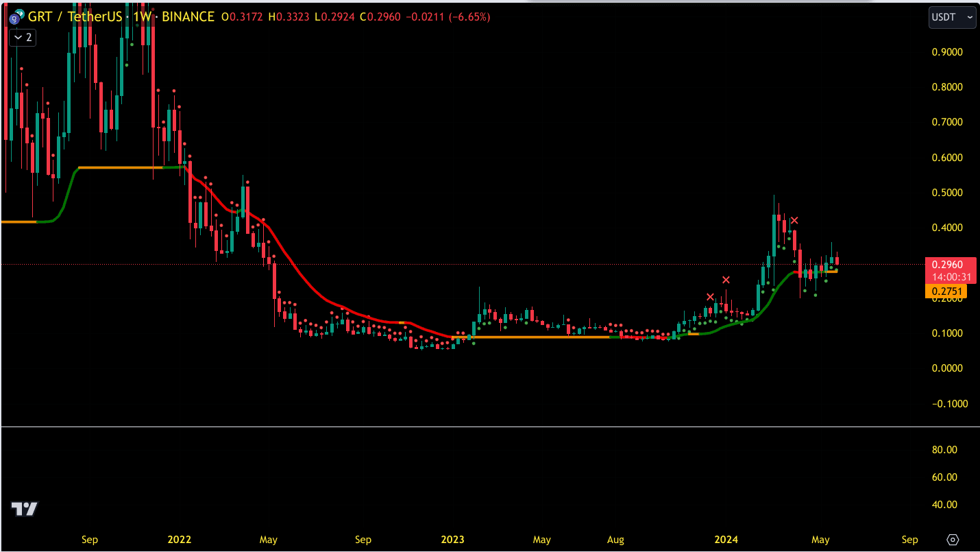Open the chart settings gear icon
980x552 pixels.
953,540
